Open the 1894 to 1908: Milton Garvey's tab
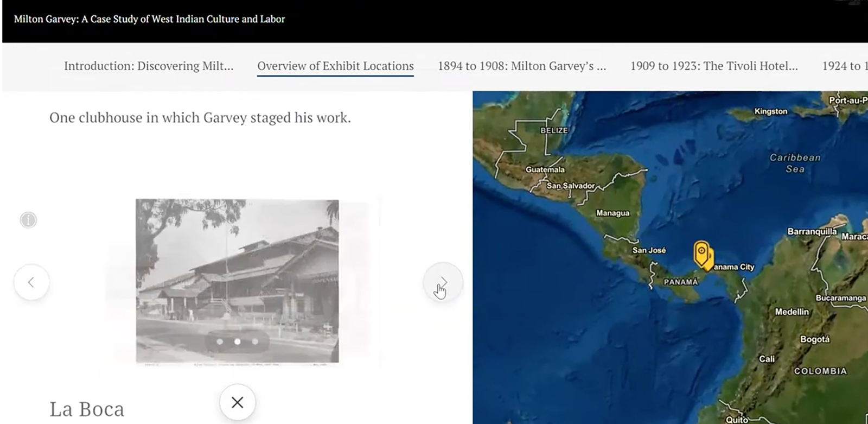 522,66
